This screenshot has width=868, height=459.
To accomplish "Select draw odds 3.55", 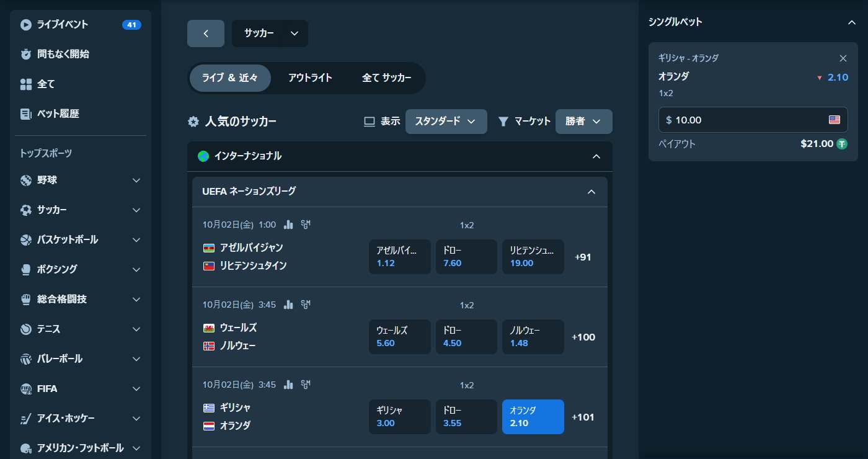I will pos(466,417).
